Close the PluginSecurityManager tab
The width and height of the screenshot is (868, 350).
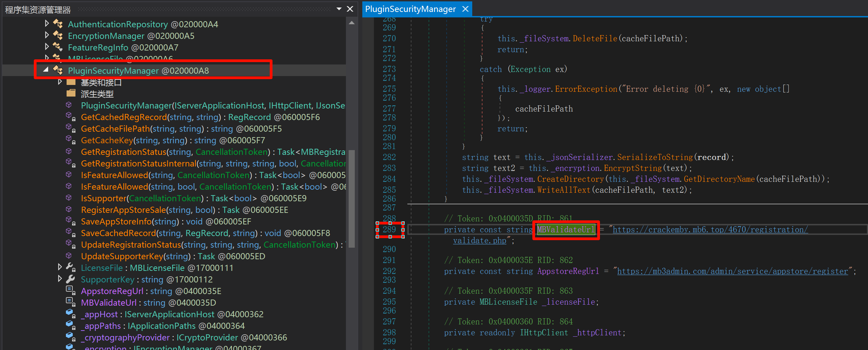[x=465, y=9]
